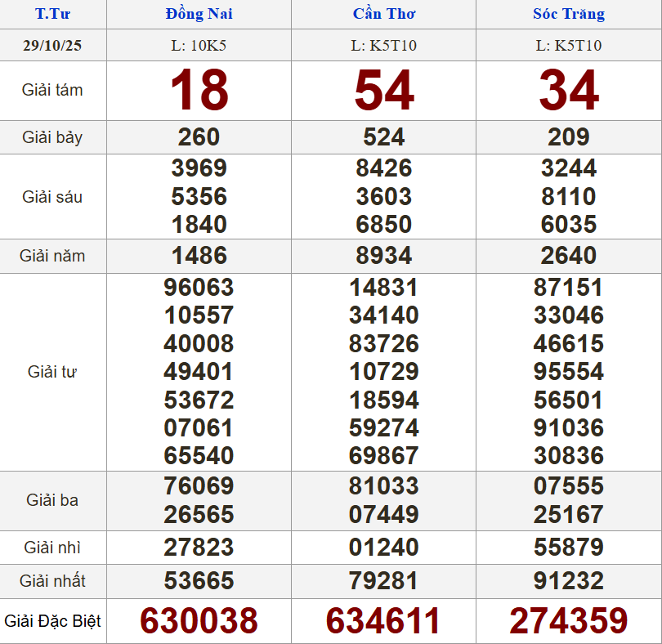Click the Giải nhì number 55879
This screenshot has width=662, height=644.
pyautogui.click(x=569, y=547)
